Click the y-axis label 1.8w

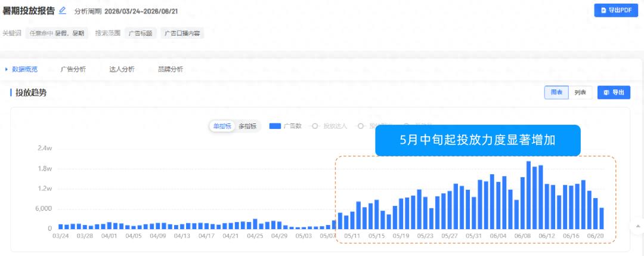point(45,168)
